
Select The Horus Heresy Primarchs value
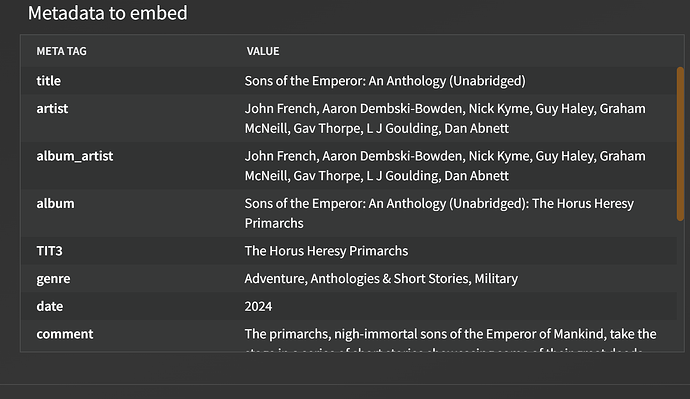click(327, 251)
